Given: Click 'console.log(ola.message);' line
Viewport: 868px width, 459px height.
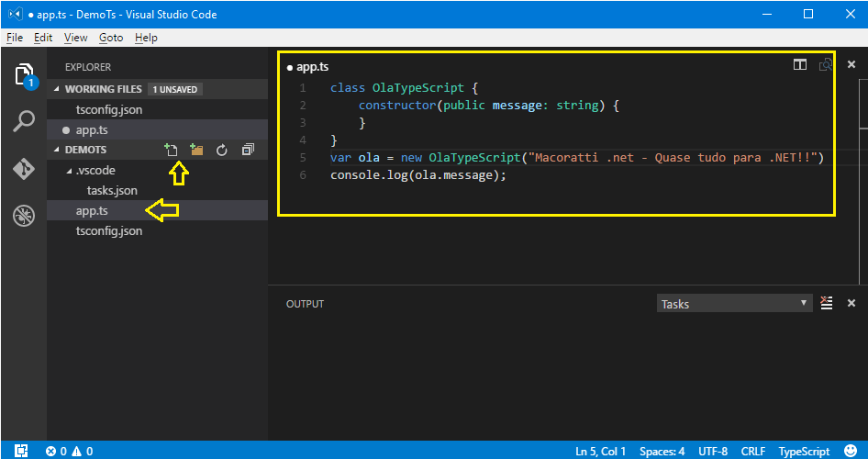Looking at the screenshot, I should point(418,175).
